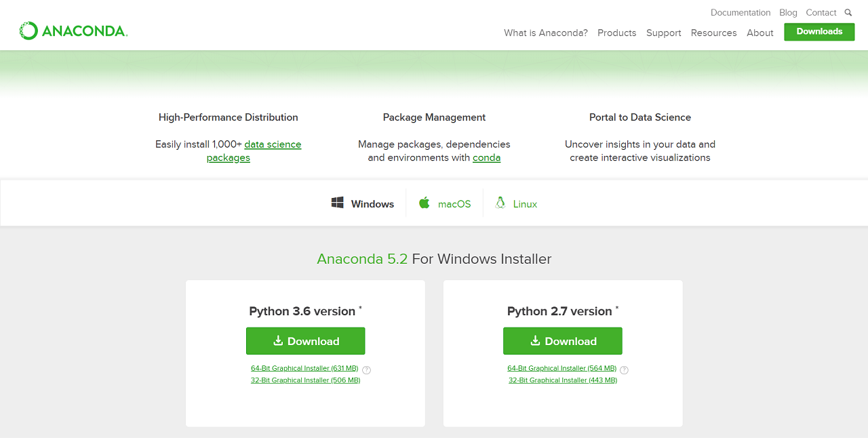The width and height of the screenshot is (868, 438).
Task: Open the Products menu
Action: coord(617,33)
